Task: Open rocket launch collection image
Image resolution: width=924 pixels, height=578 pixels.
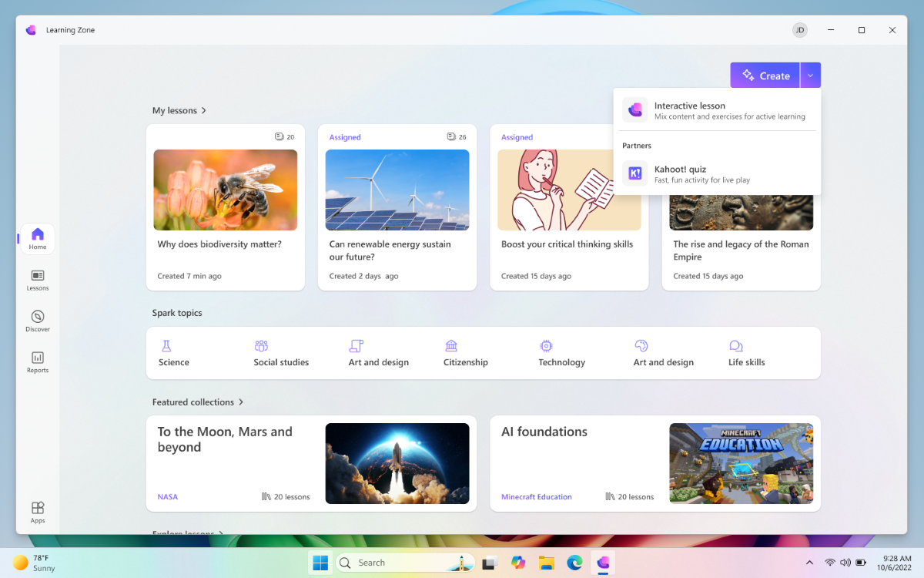Action: click(397, 463)
